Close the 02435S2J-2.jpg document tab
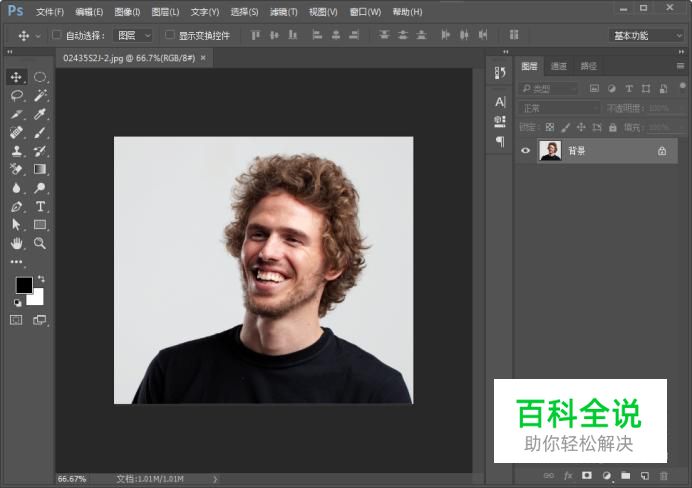Screen dimensions: 692x488 203,58
